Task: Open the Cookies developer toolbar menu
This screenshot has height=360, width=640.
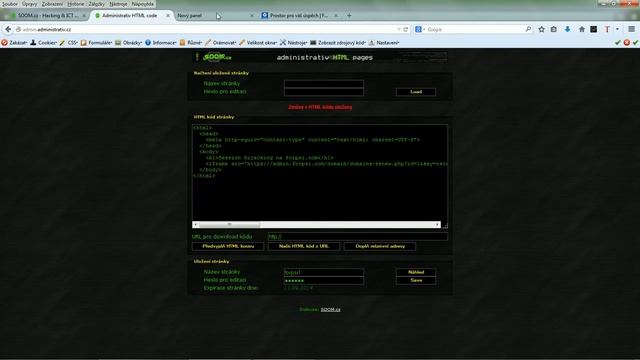Action: pos(44,42)
